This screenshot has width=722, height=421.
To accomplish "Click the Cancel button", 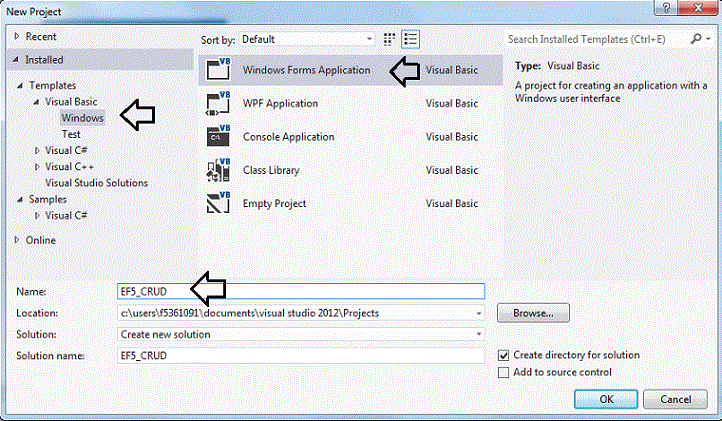I will pyautogui.click(x=675, y=399).
